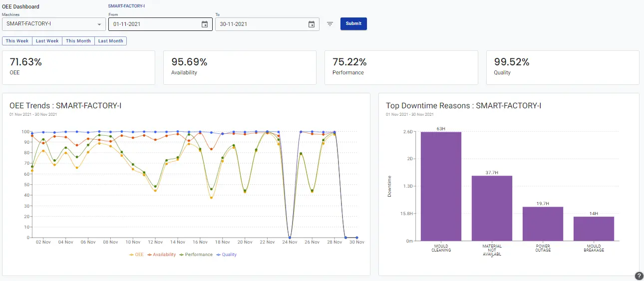Select the Last Month range button

[x=111, y=41]
